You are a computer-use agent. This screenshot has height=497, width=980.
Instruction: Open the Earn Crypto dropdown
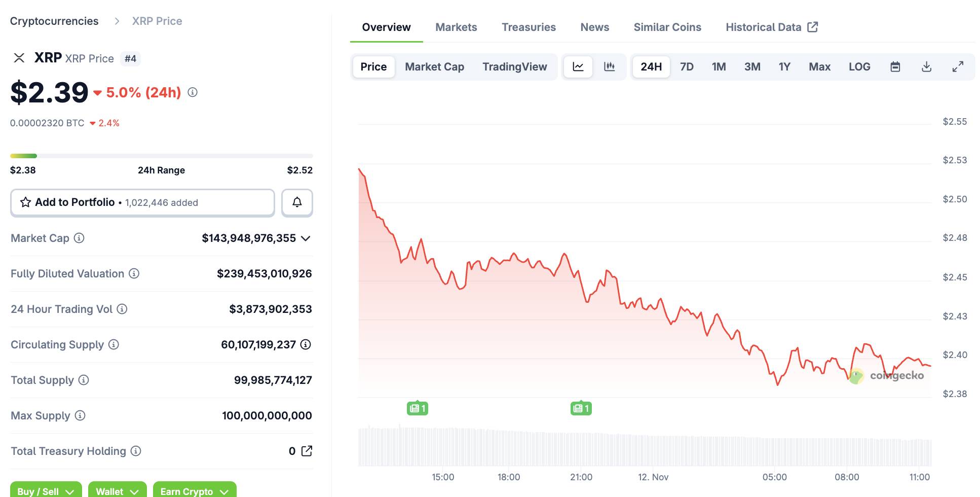point(195,491)
